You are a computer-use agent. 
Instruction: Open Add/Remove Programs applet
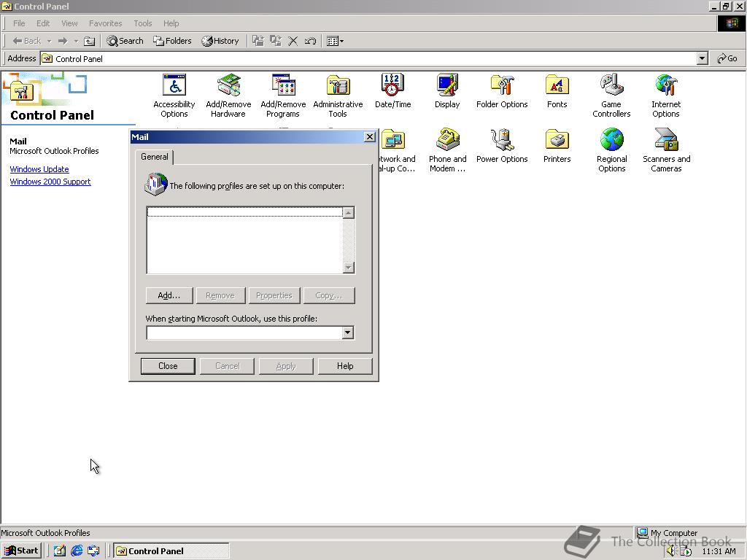click(x=283, y=96)
